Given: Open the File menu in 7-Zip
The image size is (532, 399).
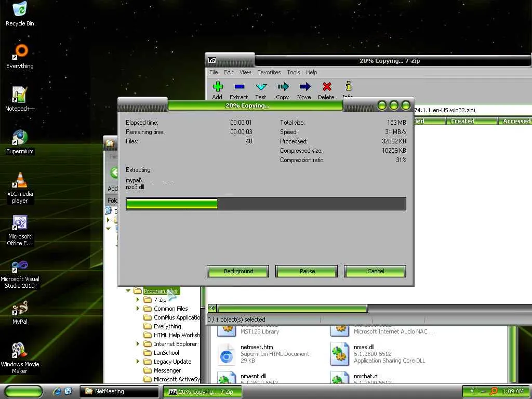Looking at the screenshot, I should 214,72.
